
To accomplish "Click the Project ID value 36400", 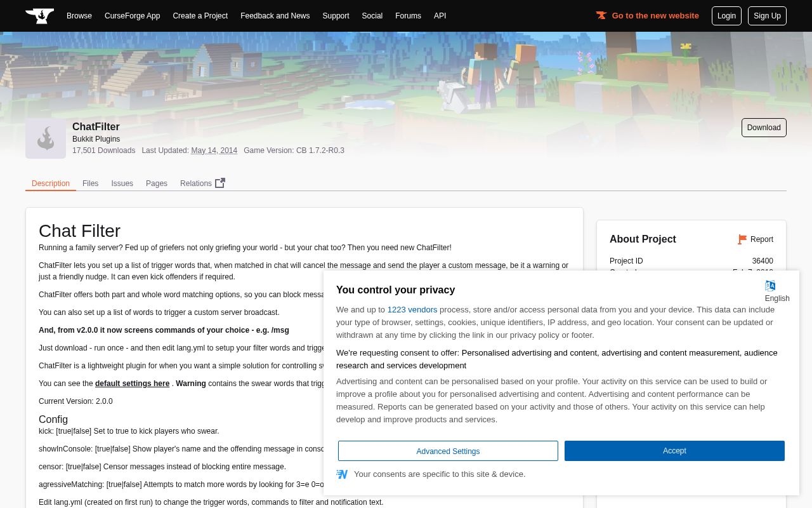I will (x=763, y=261).
